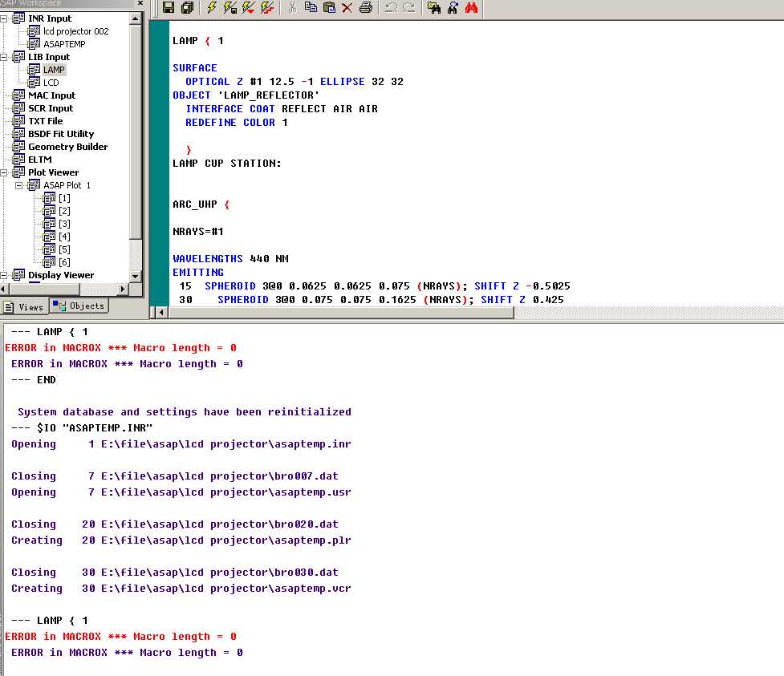Click the 'LAMP CUP STATION:' line
The width and height of the screenshot is (784, 676).
click(227, 164)
